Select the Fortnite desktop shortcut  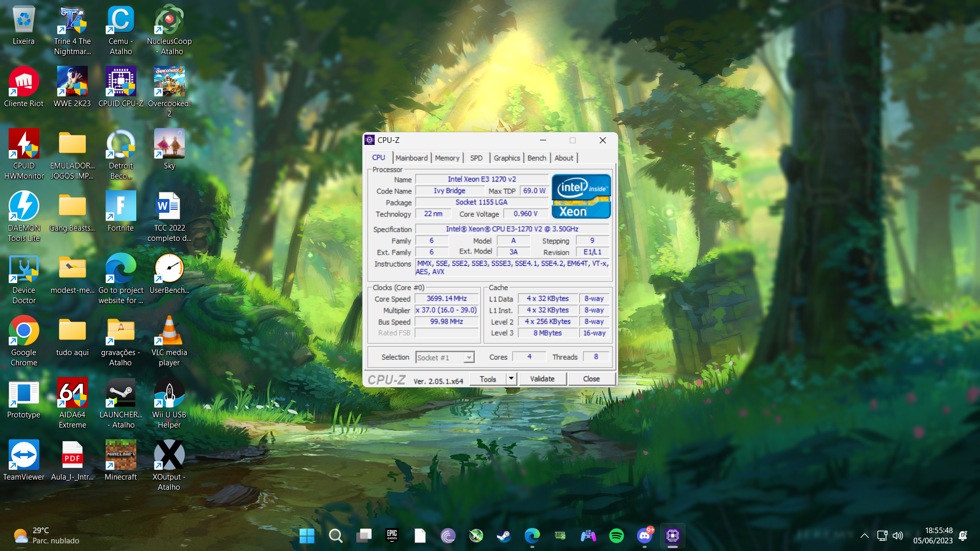coord(121,212)
